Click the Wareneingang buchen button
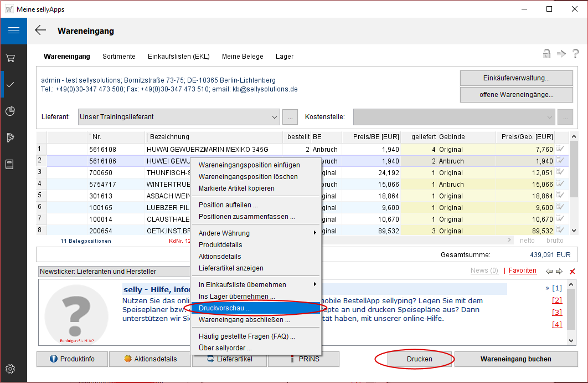This screenshot has height=383, width=588. point(515,359)
